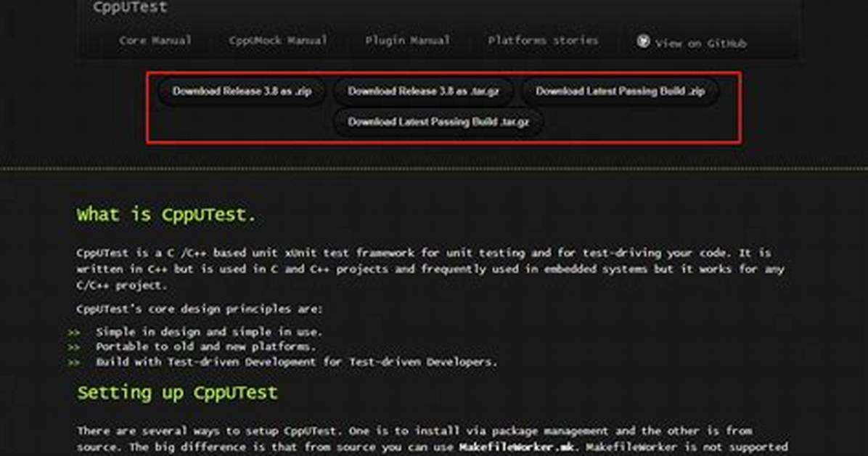Click the bold MakefileWorker.mk text
This screenshot has width=868, height=456.
tap(516, 447)
